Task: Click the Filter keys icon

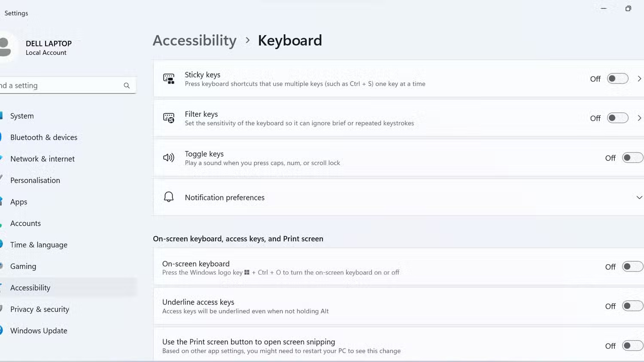Action: [x=169, y=118]
